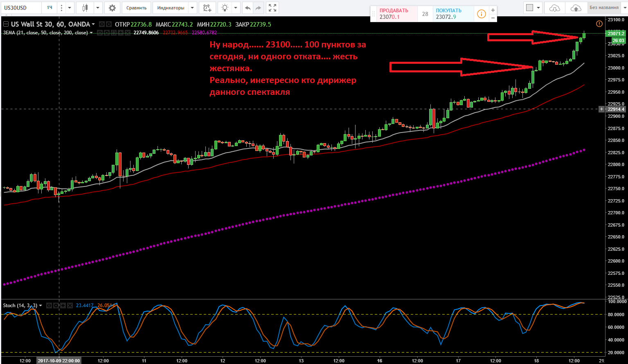Redo the chart action
This screenshot has height=364, width=628.
click(258, 8)
